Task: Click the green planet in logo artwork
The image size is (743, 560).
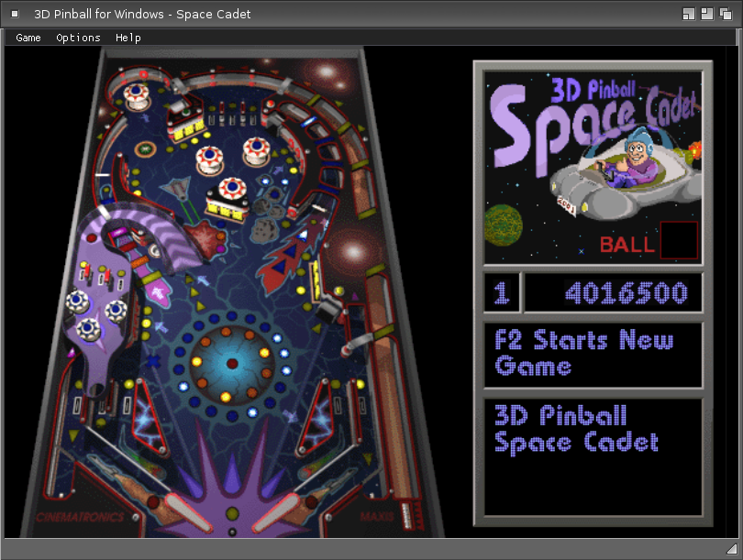Action: [x=504, y=225]
